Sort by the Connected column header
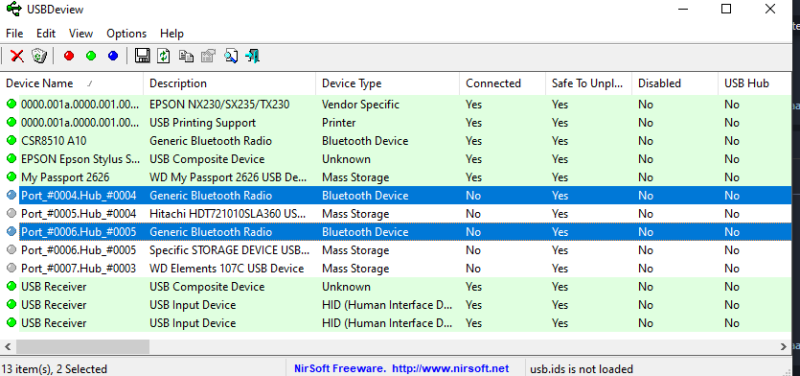This screenshot has width=800, height=376. click(x=503, y=84)
